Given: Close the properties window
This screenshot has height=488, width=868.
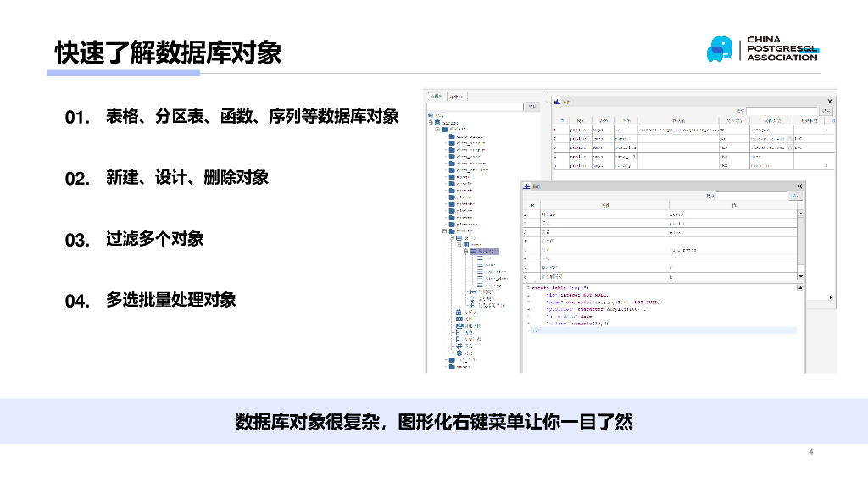Looking at the screenshot, I should click(x=799, y=186).
